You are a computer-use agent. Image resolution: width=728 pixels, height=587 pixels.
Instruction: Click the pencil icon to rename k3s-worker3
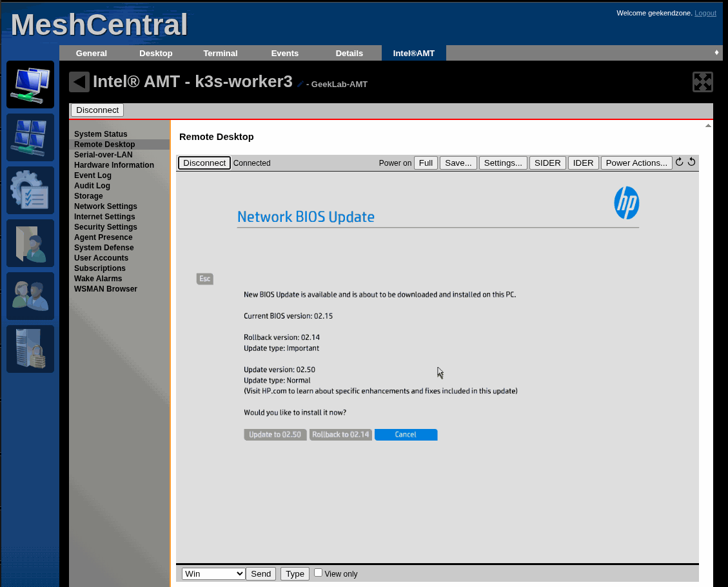click(300, 84)
